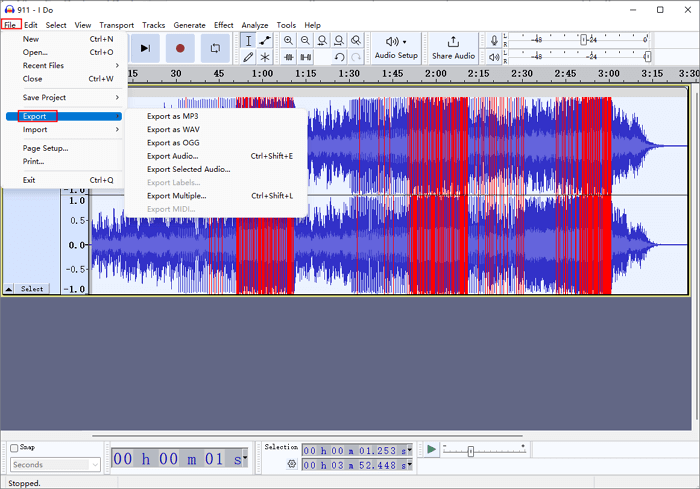
Task: Select the Draw pencil tool
Action: 248,57
